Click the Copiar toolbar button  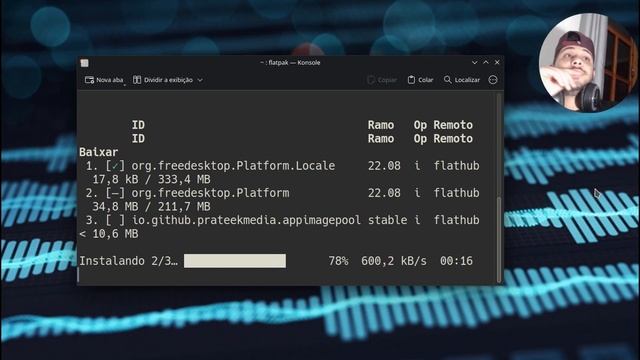point(382,80)
